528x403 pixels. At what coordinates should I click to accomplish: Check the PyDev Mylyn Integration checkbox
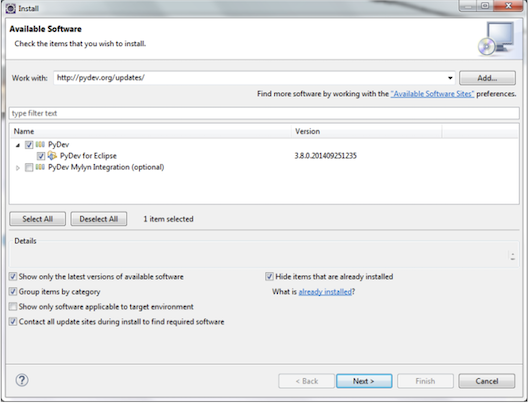pyautogui.click(x=29, y=167)
